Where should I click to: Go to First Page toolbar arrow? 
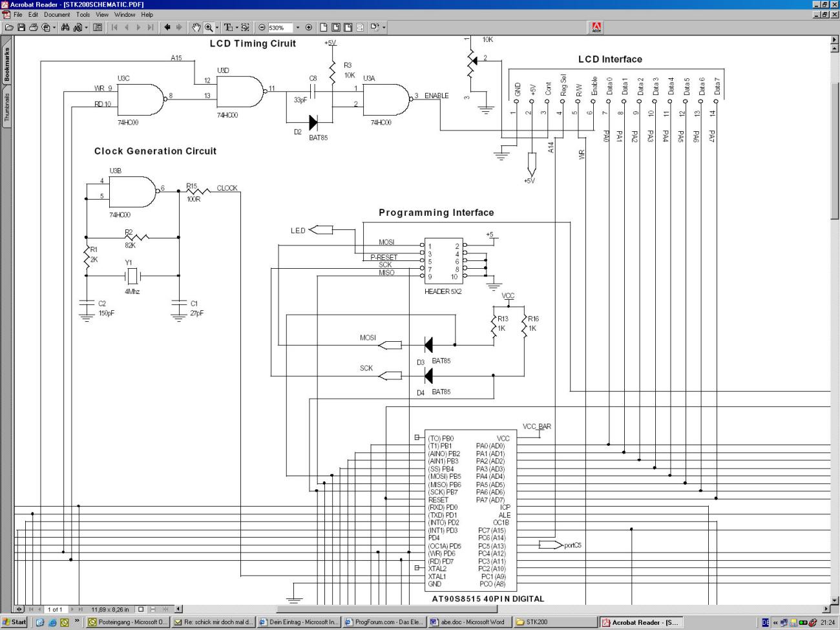[x=114, y=27]
